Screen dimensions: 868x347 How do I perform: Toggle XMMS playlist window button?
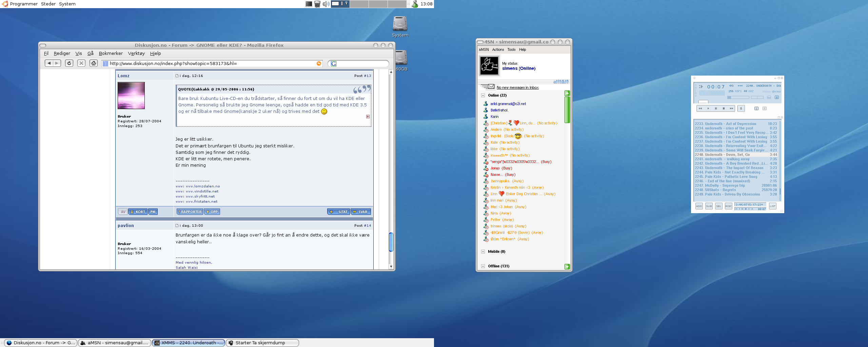click(777, 97)
